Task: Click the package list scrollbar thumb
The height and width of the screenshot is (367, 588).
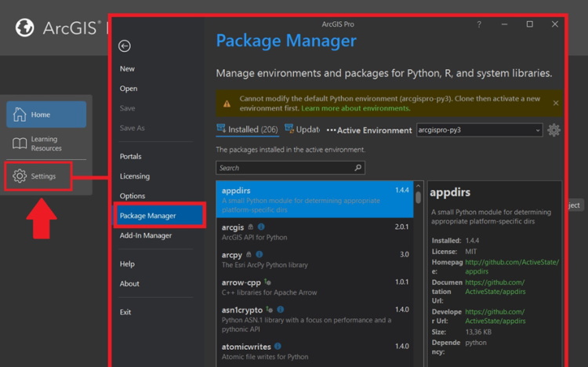Action: pos(418,198)
